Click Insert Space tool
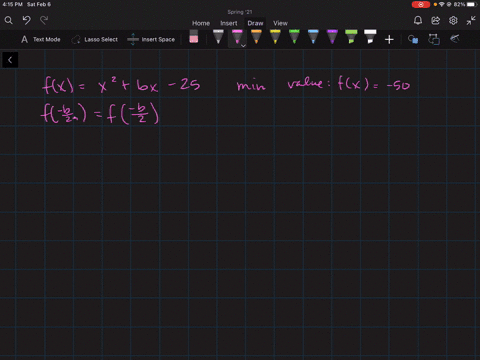 tap(151, 40)
